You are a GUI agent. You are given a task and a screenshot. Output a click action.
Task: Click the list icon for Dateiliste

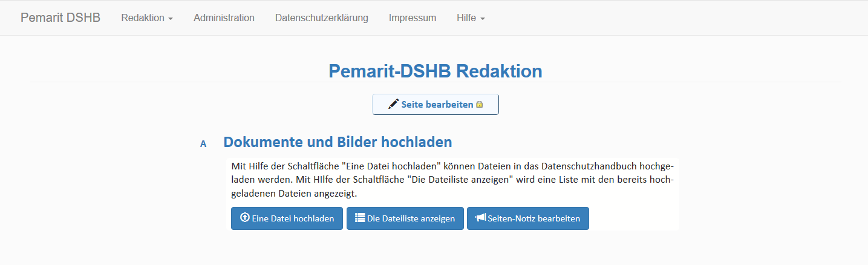pos(360,218)
